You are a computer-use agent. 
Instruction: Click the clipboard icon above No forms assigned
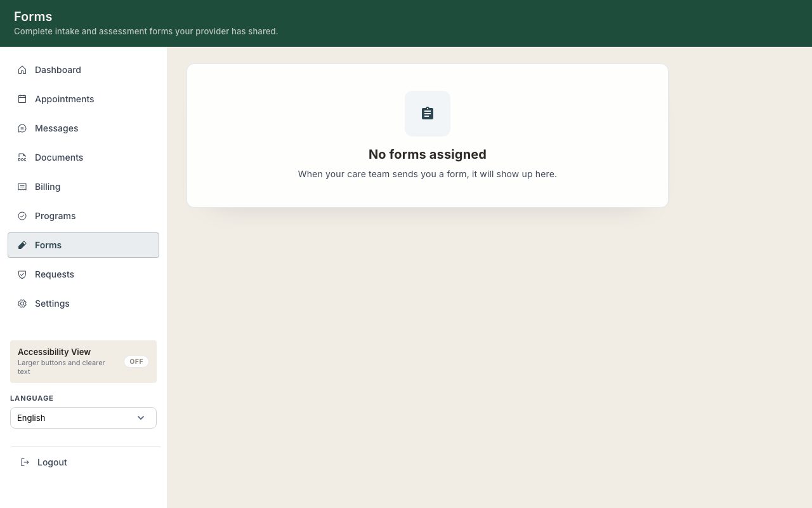(x=428, y=114)
